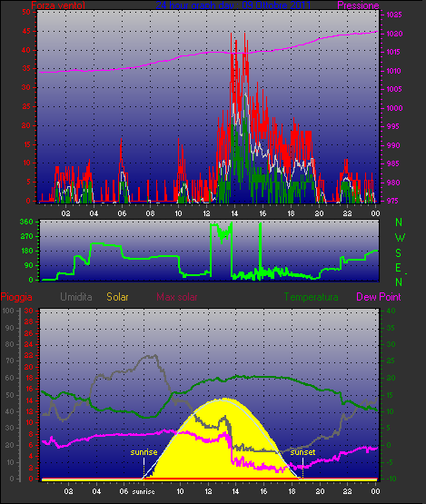426x504 pixels.
Task: Click the 24 hour graph day title
Action: click(233, 5)
